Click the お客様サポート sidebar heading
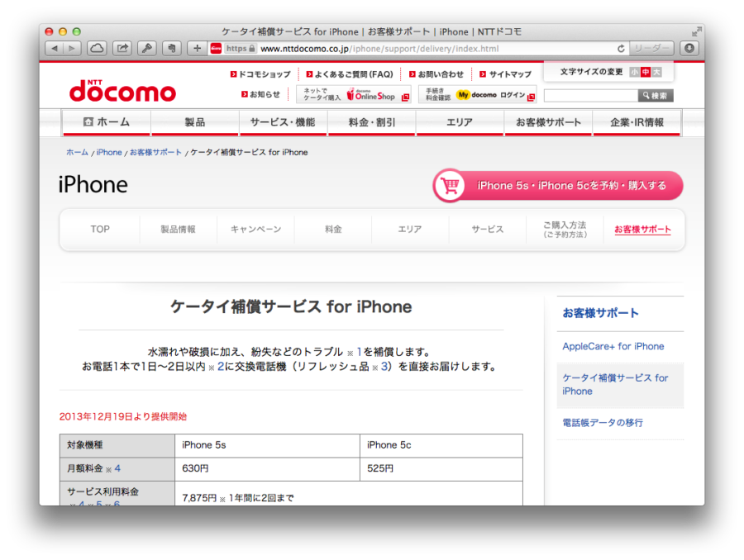Image resolution: width=744 pixels, height=560 pixels. click(x=601, y=313)
